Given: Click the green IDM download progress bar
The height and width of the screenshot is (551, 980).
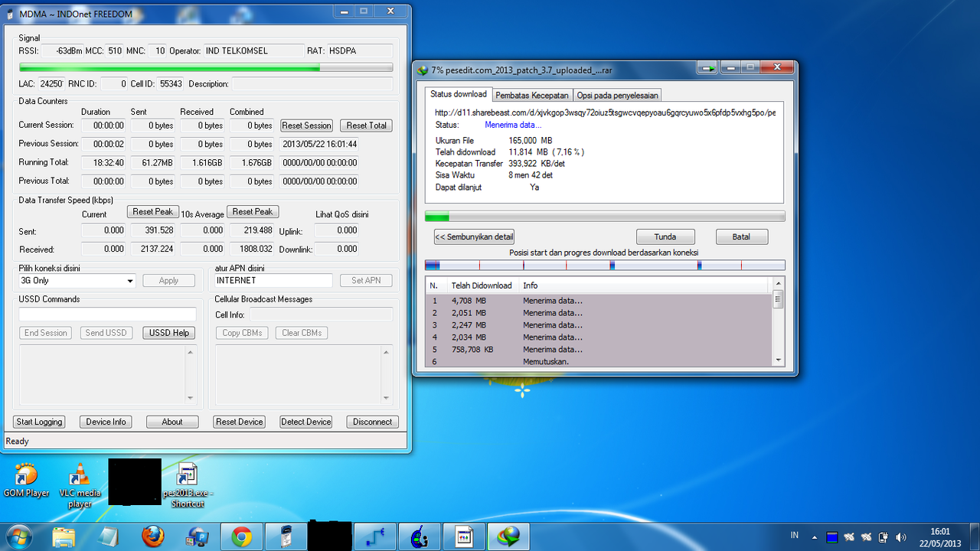Looking at the screenshot, I should coord(605,217).
